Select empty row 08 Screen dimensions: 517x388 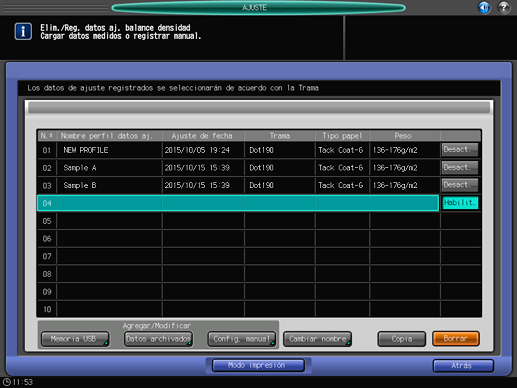259,274
